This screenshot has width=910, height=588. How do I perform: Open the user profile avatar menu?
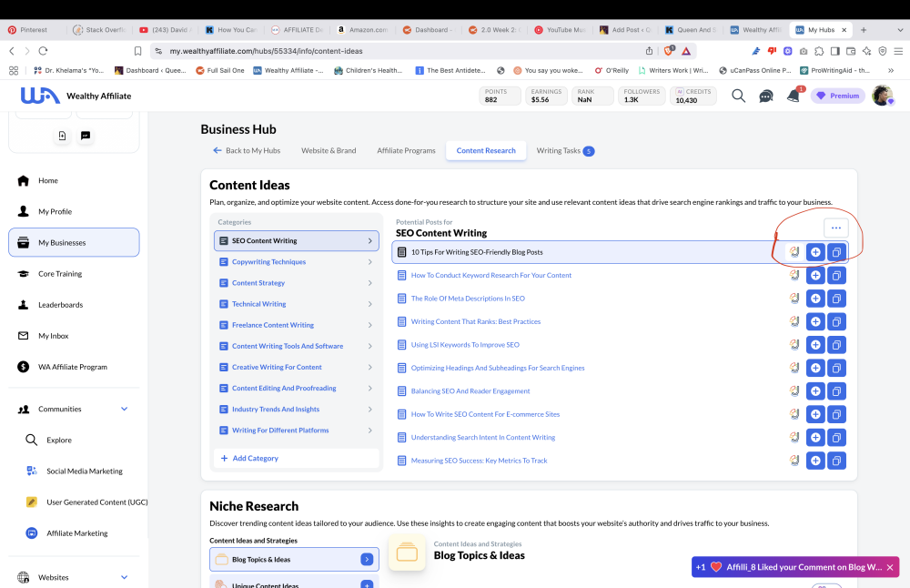click(x=882, y=96)
